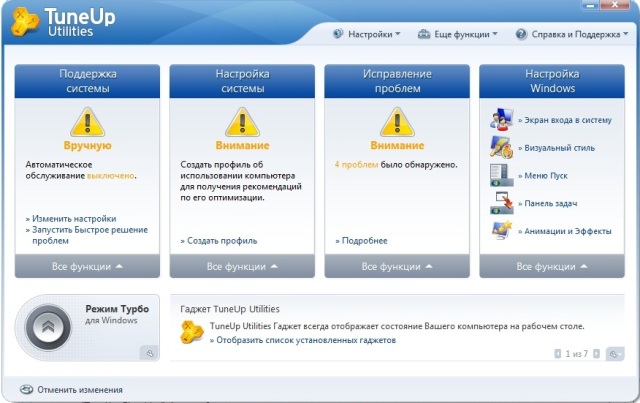Click the Animations and Effects icon
640x403 pixels.
[501, 230]
